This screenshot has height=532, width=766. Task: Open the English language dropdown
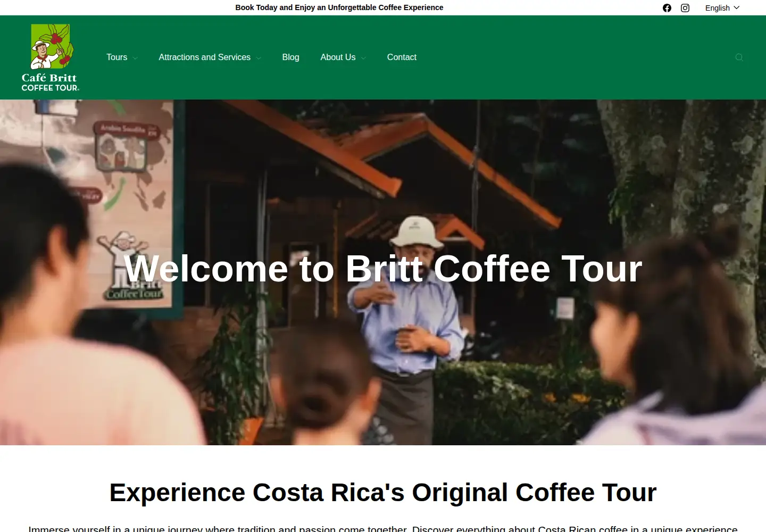pyautogui.click(x=722, y=8)
